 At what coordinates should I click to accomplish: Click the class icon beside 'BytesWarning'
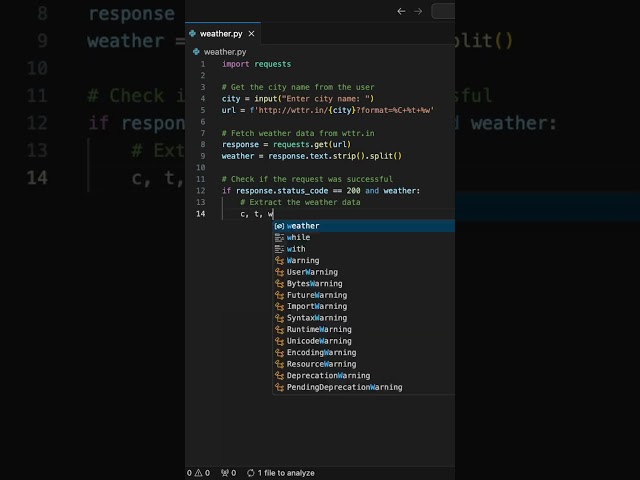(279, 283)
